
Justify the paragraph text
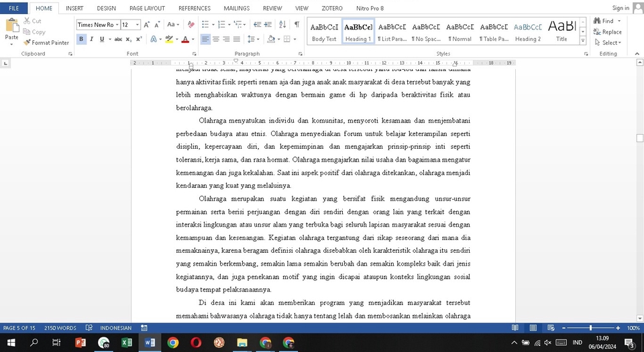[237, 39]
